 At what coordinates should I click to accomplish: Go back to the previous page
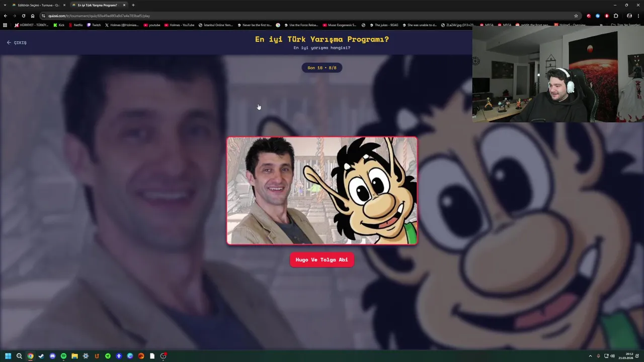click(6, 16)
